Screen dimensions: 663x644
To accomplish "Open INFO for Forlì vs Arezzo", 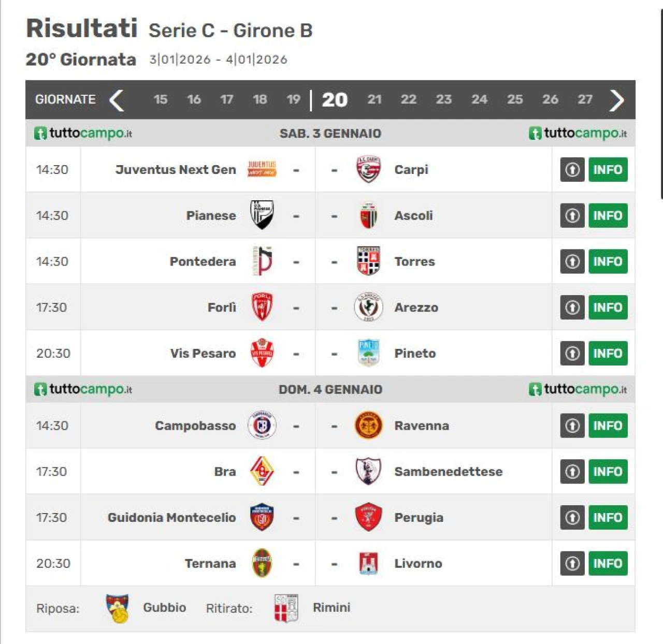I will [x=608, y=308].
